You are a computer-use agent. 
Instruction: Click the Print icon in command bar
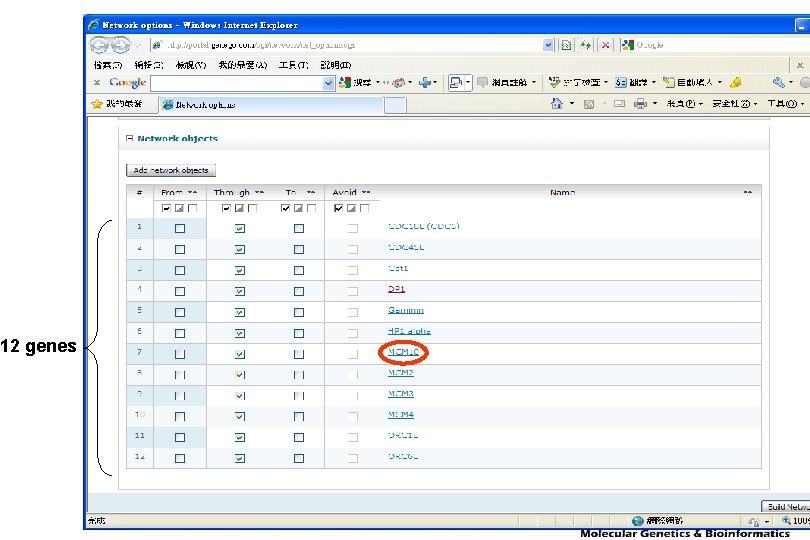coord(640,104)
